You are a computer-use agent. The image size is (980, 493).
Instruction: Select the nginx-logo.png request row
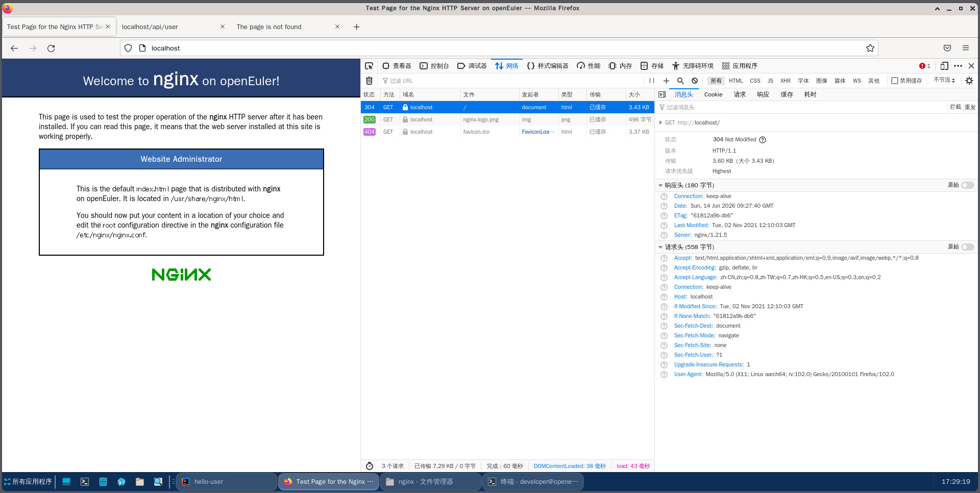pyautogui.click(x=507, y=119)
